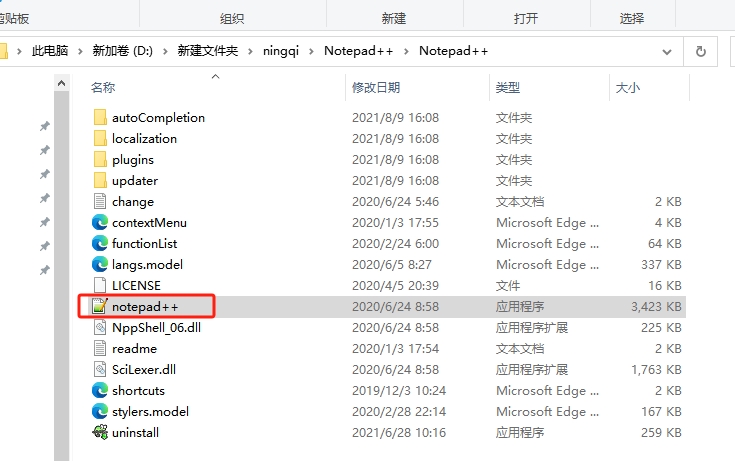Sort files by 名称 column
Screen dimensions: 735x461
tap(103, 88)
